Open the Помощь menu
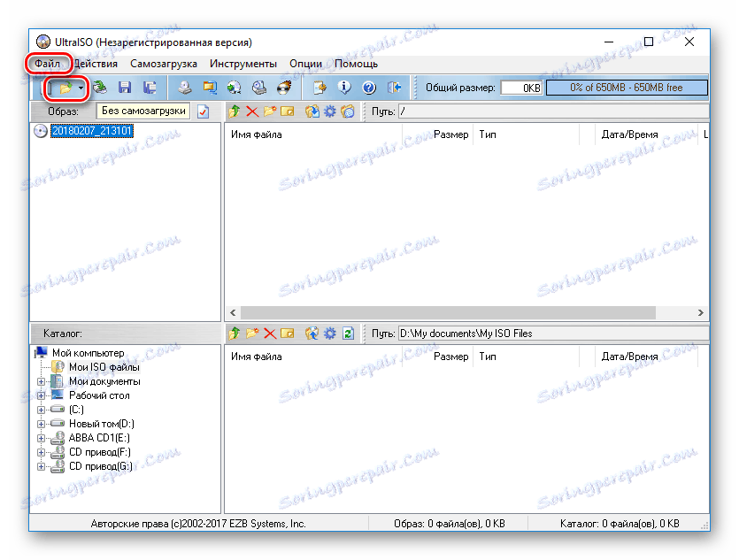Viewport: 739px width, 560px height. (x=356, y=64)
